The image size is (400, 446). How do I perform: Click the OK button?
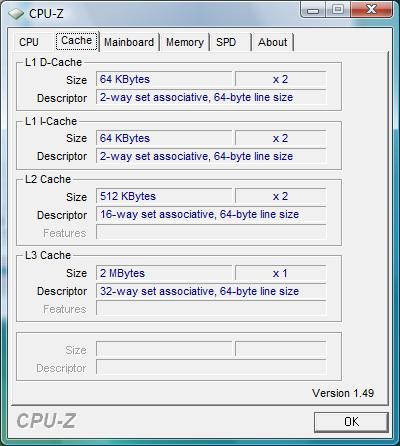[x=351, y=422]
